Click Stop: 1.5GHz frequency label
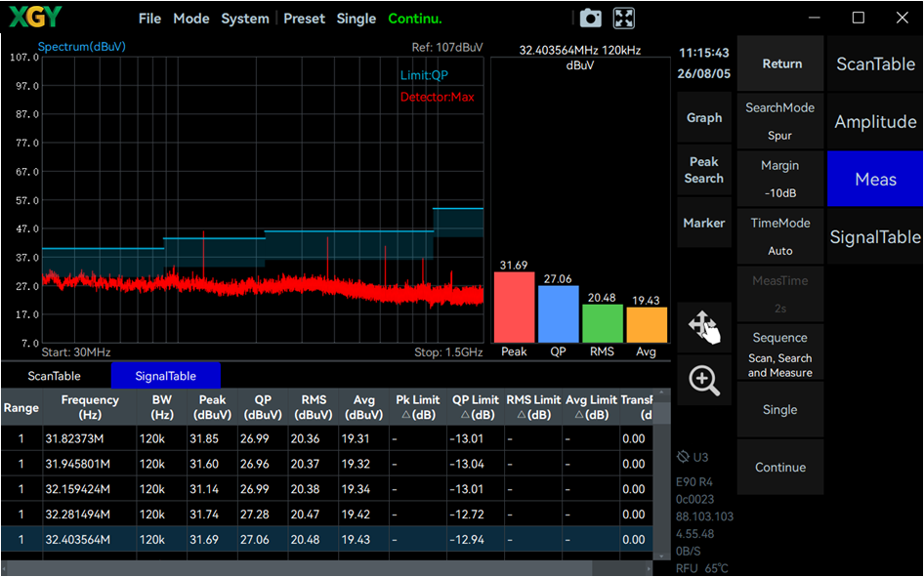This screenshot has height=577, width=924. coord(448,352)
